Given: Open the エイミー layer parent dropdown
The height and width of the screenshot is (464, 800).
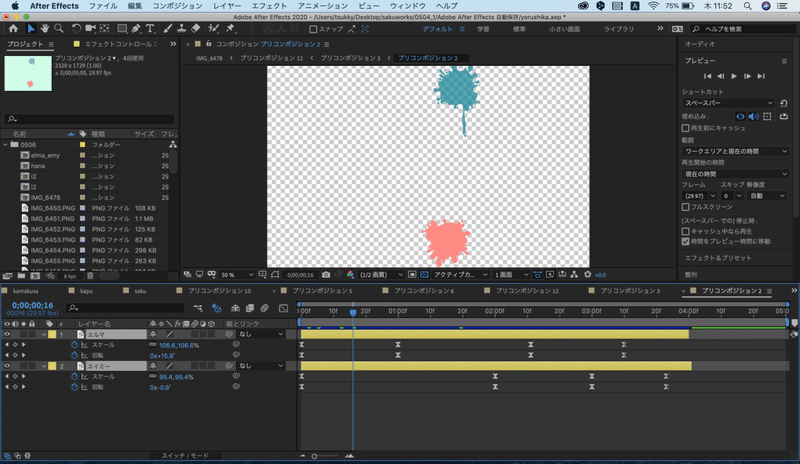Looking at the screenshot, I should pos(261,366).
